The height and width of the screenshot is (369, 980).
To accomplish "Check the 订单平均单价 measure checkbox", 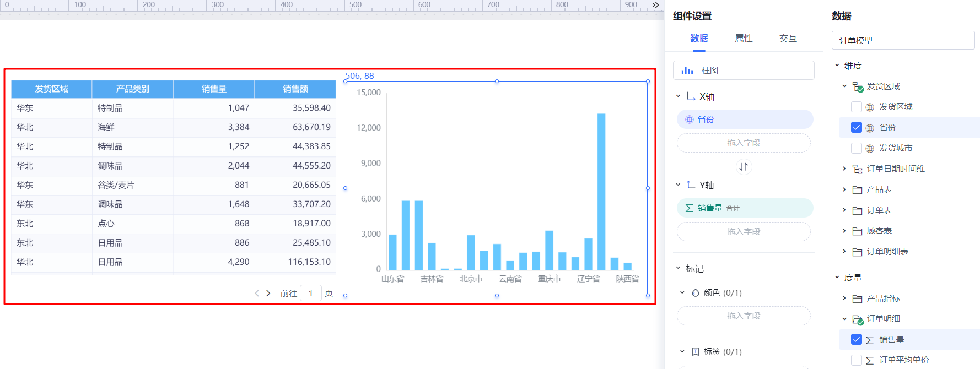I will 857,360.
